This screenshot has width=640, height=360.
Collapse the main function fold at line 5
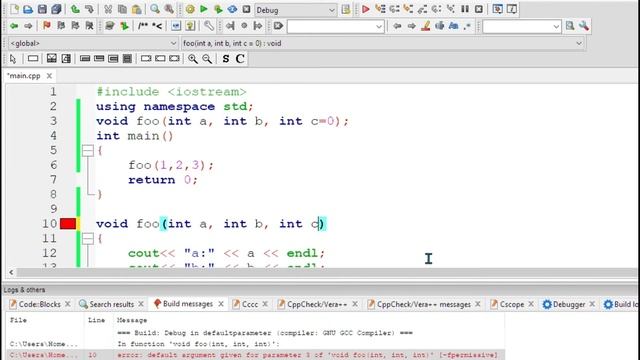88,151
